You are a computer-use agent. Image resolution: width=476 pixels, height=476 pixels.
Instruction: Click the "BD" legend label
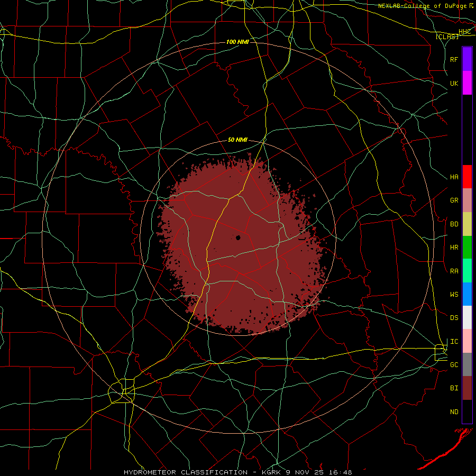point(454,224)
